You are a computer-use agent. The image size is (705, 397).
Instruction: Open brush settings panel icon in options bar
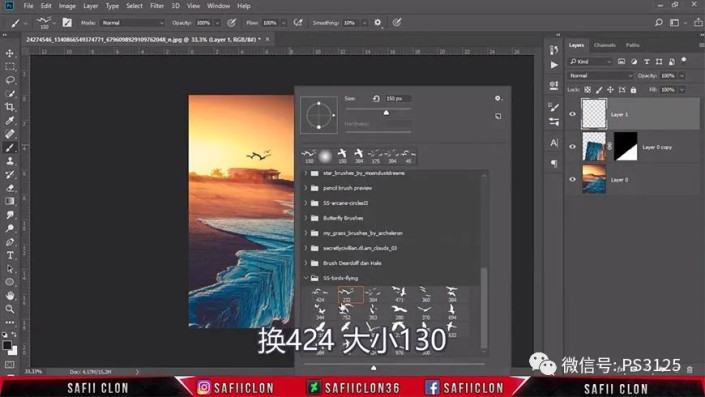pos(67,22)
